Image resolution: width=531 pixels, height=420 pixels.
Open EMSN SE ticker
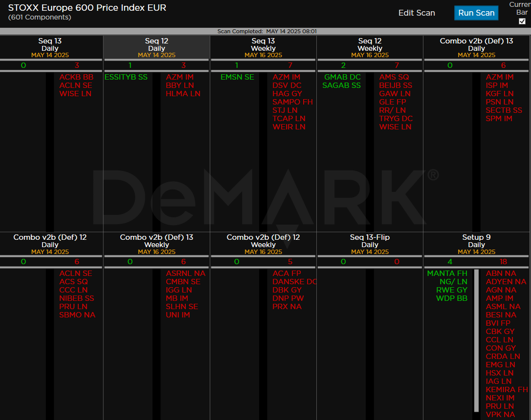238,77
